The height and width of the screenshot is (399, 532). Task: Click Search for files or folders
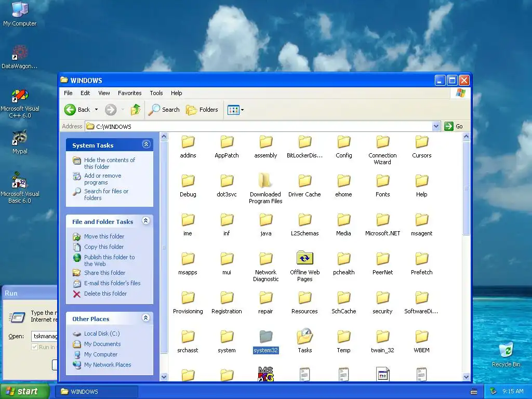tap(106, 194)
